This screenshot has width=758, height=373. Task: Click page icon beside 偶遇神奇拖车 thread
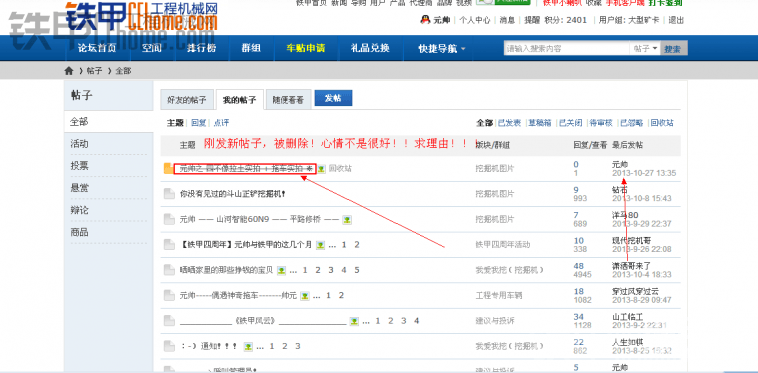[x=169, y=295]
